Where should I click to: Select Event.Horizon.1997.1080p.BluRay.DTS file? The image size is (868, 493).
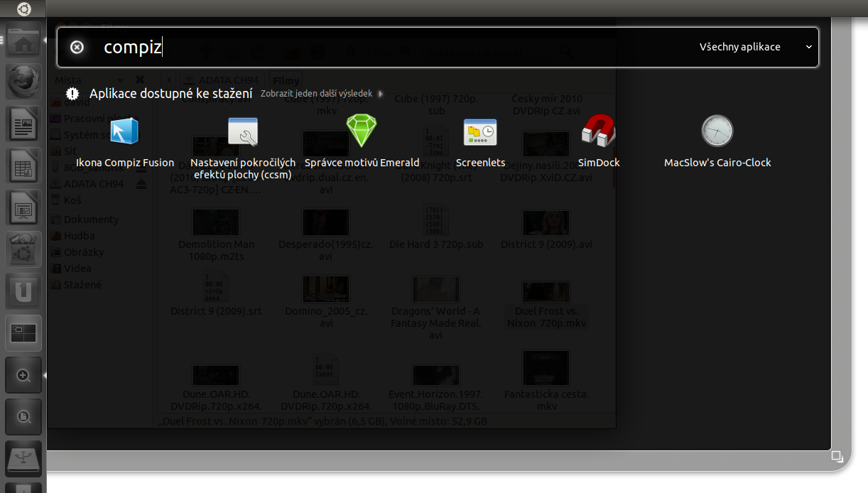(436, 387)
